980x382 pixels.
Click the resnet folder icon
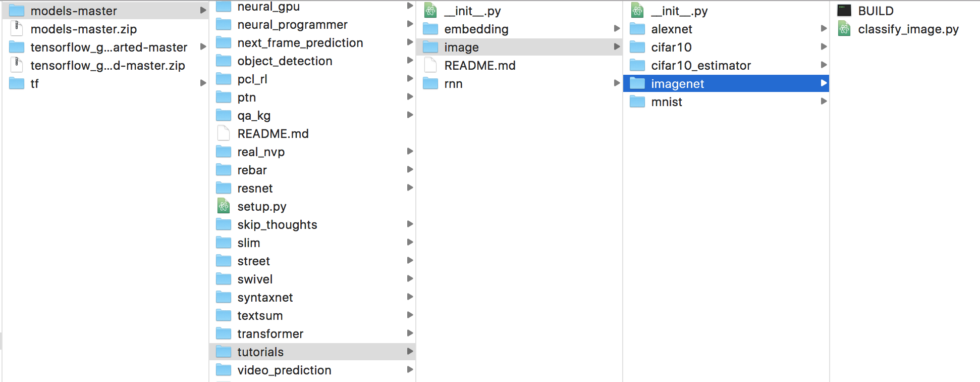pos(224,188)
